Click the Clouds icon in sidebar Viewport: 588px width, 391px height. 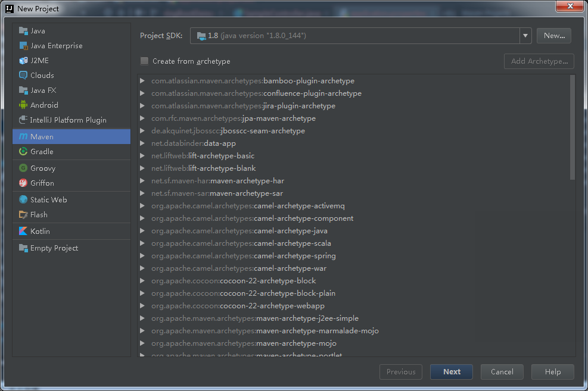click(23, 75)
